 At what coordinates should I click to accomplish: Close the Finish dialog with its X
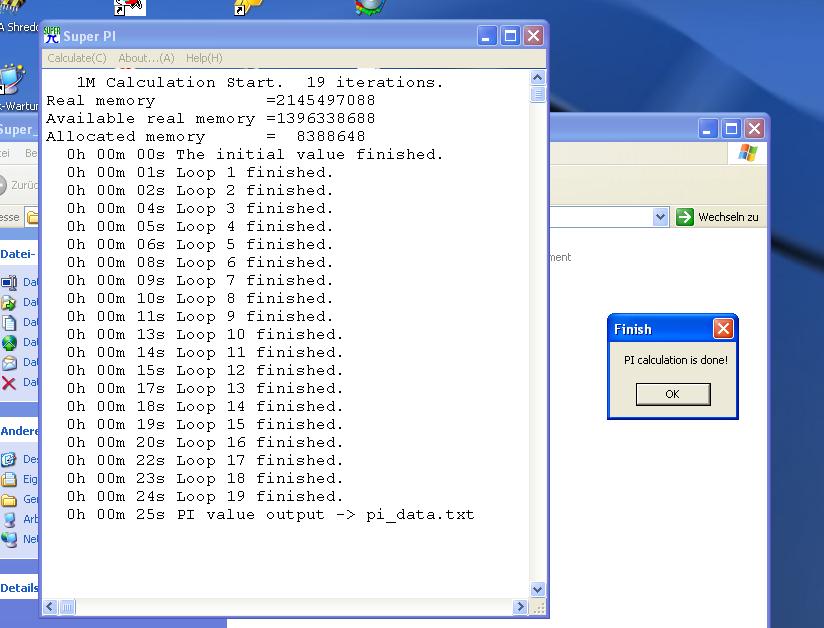pyautogui.click(x=723, y=329)
